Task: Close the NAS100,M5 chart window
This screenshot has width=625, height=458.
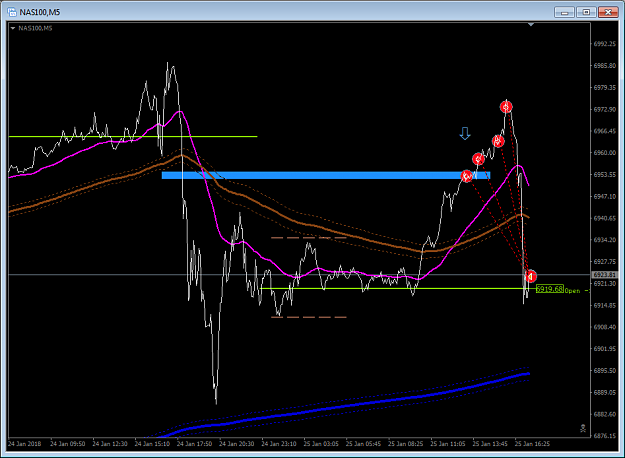Action: 608,12
